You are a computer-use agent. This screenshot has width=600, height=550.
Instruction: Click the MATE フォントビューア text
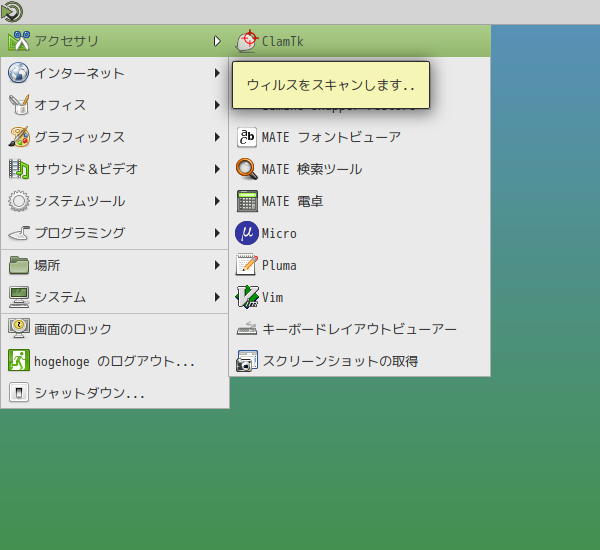(x=331, y=137)
